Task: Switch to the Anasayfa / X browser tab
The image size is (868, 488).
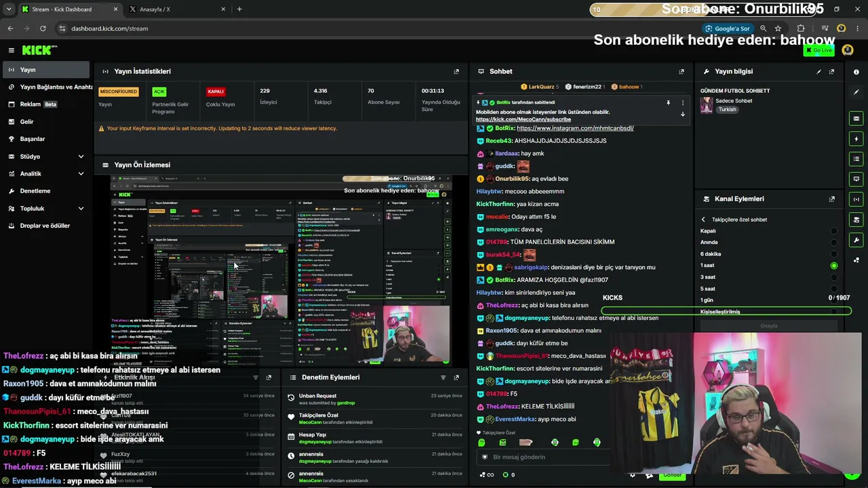Action: (177, 9)
